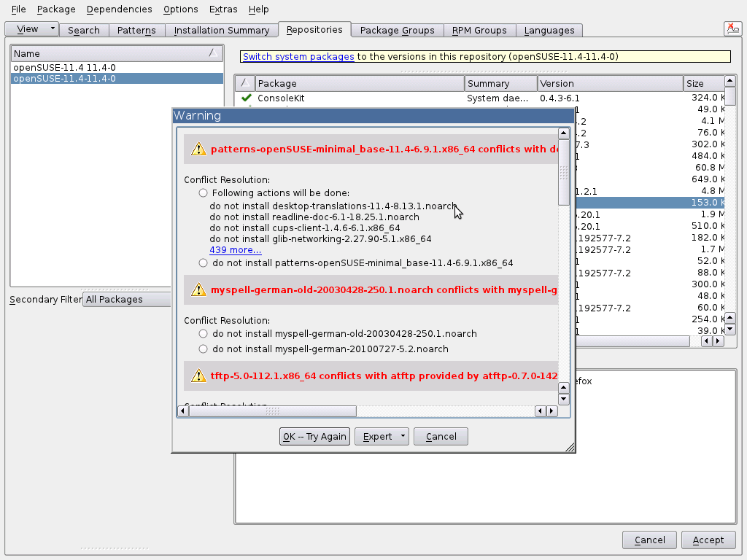Click the Warning dialog horizontal scrollbar left arrow at far left
This screenshot has width=747, height=560.
183,411
